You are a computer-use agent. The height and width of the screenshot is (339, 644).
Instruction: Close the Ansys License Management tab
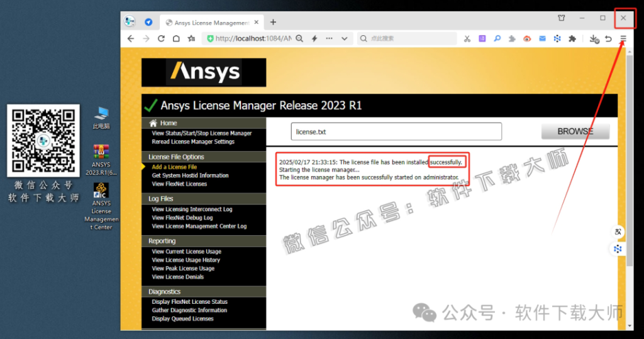[257, 22]
